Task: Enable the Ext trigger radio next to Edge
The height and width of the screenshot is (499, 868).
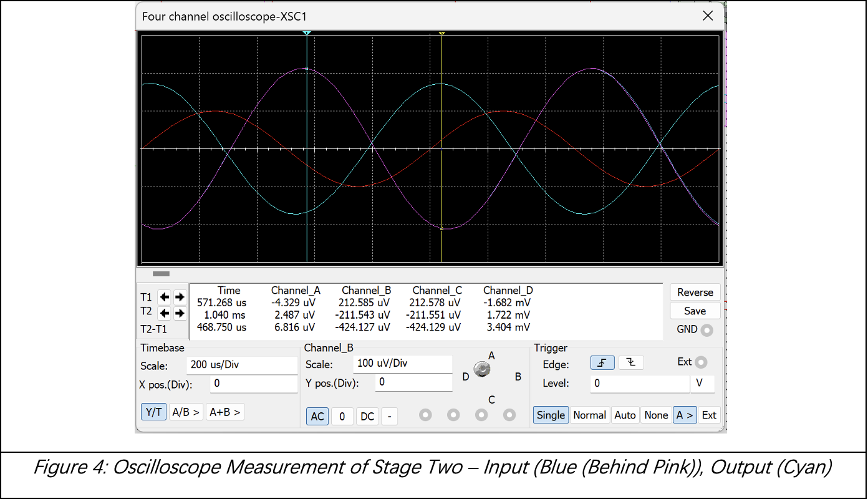Action: (x=702, y=362)
